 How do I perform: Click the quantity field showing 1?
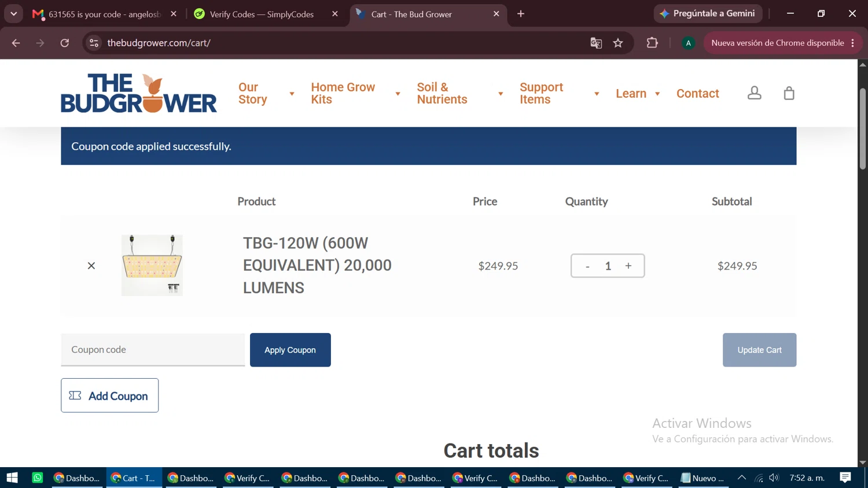tap(608, 266)
